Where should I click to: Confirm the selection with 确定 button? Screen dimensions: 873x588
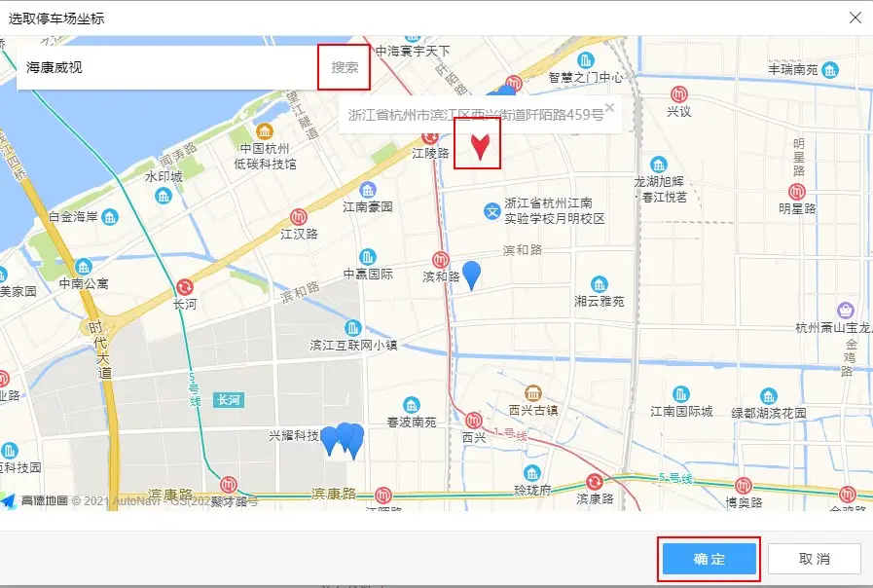click(709, 559)
